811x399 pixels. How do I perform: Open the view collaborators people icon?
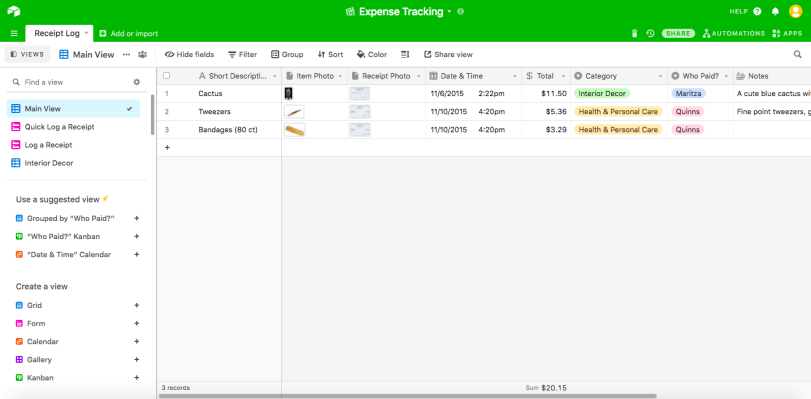click(x=142, y=54)
